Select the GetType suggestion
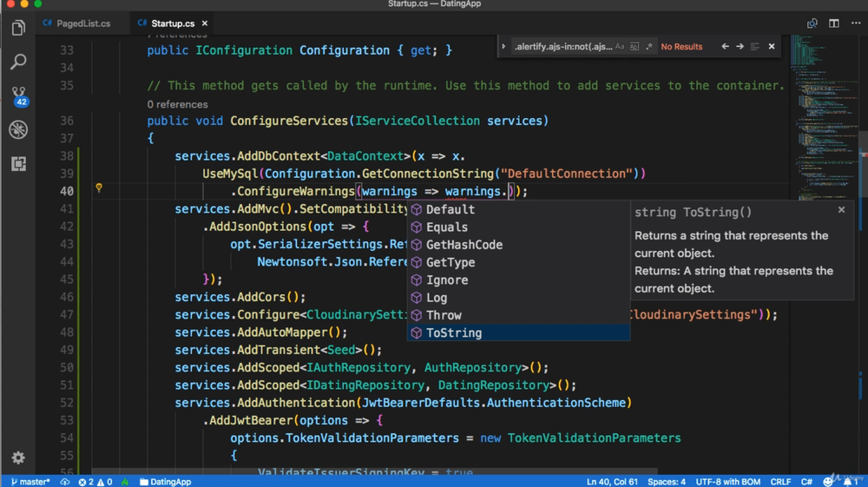 coord(519,262)
